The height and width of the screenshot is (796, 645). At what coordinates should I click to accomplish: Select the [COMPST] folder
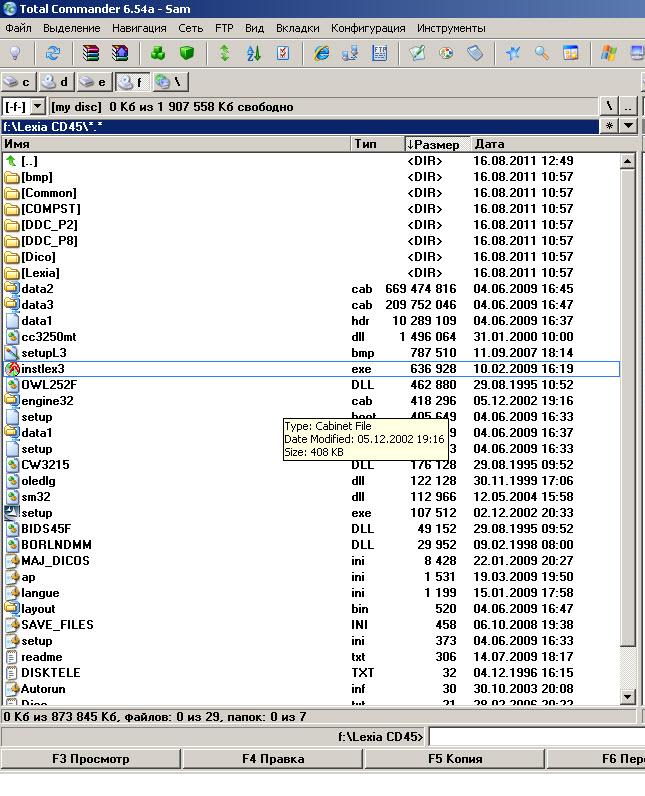pyautogui.click(x=311, y=209)
